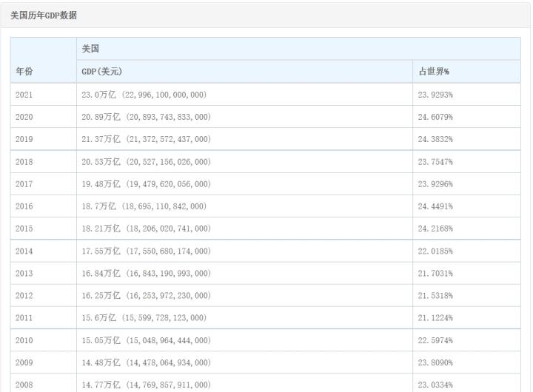Click the 美国历年GDP数据 panel title
Image resolution: width=533 pixels, height=392 pixels.
44,16
